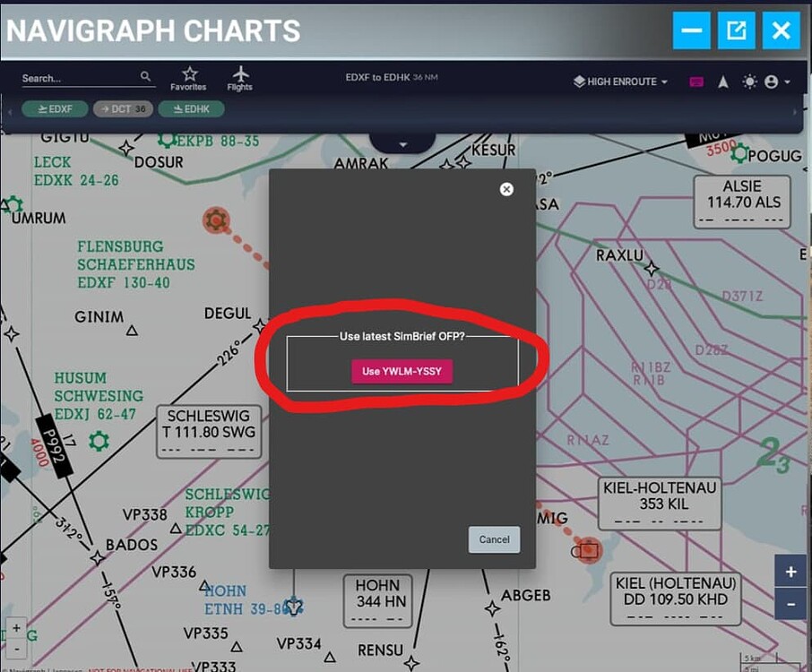Select the EDXF departure chip
Viewport: 812px width, 672px height.
tap(55, 108)
